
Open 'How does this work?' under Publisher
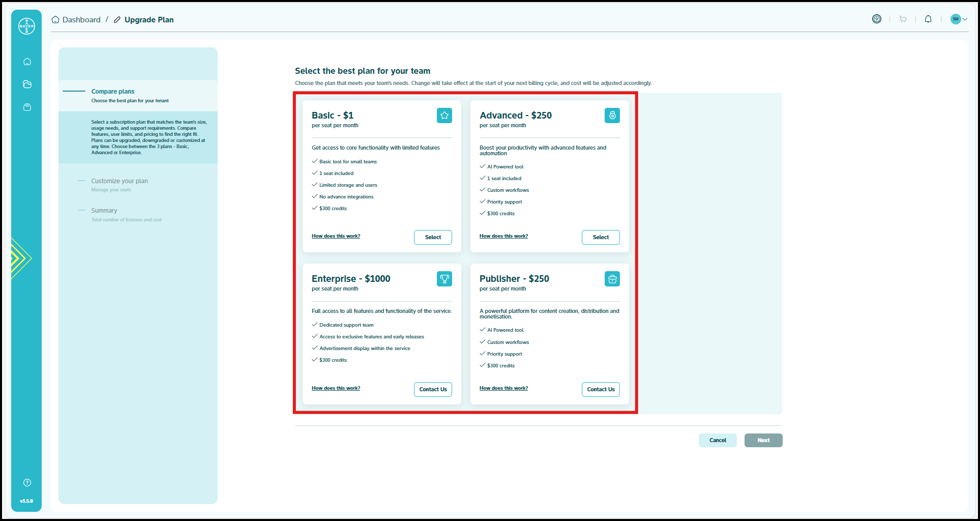tap(503, 388)
